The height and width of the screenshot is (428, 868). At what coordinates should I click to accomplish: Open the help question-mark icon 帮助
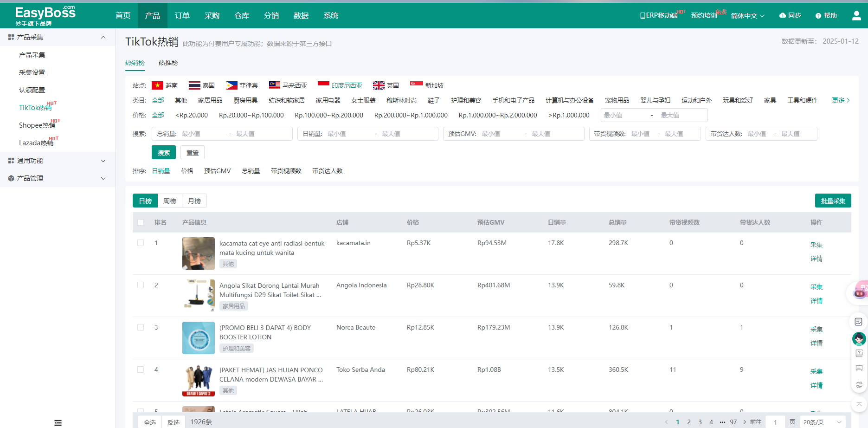click(x=826, y=15)
